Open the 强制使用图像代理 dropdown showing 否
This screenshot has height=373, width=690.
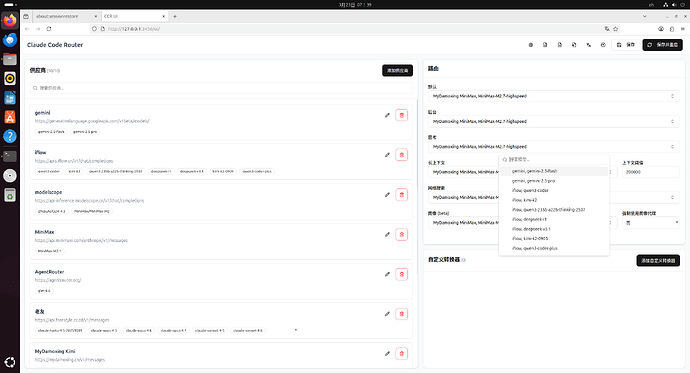coord(650,223)
